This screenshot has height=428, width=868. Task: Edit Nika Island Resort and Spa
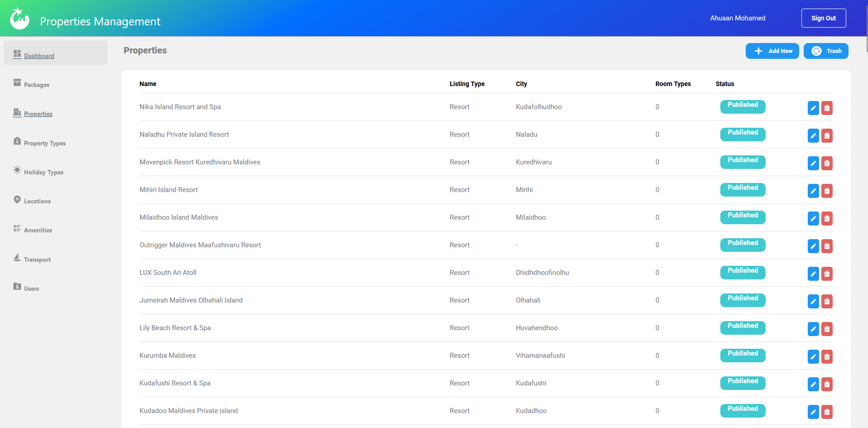click(x=813, y=108)
